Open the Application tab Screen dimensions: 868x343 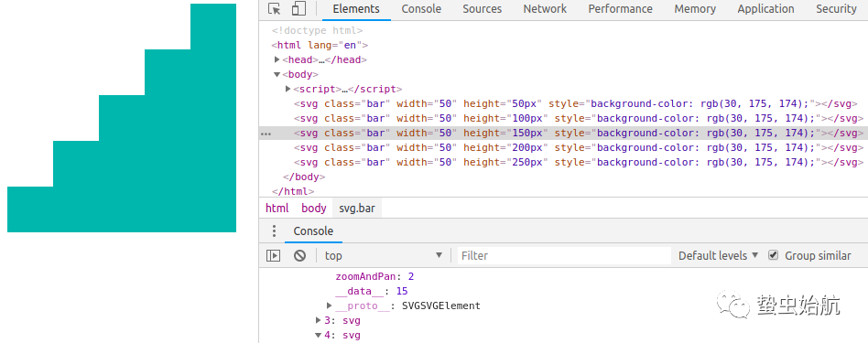pyautogui.click(x=765, y=9)
